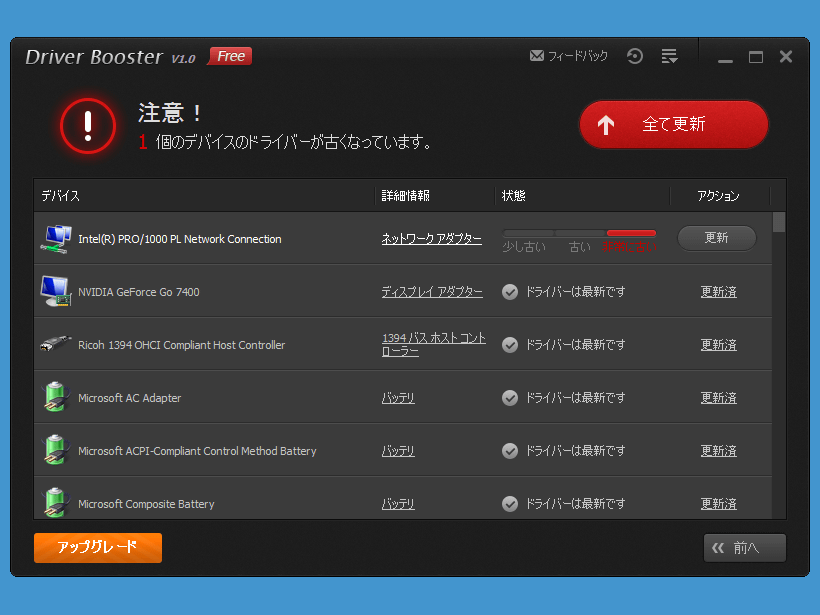Click the checkmark status icon for NVIDIA GeForce
The height and width of the screenshot is (615, 820).
coord(510,292)
